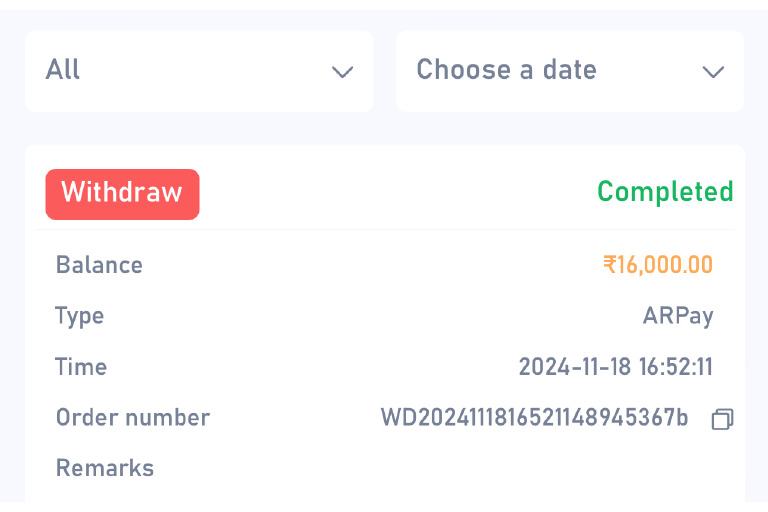Open the All filter dropdown

[199, 71]
